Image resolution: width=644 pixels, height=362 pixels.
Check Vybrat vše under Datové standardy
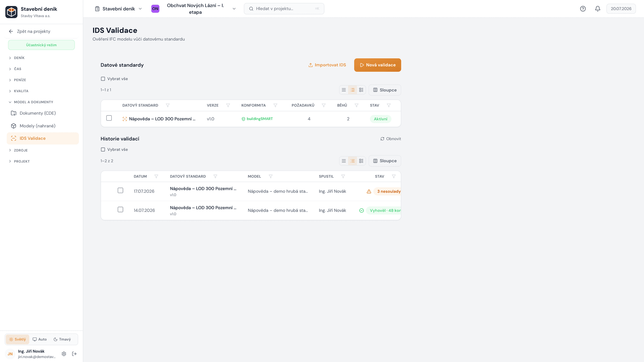point(103,79)
